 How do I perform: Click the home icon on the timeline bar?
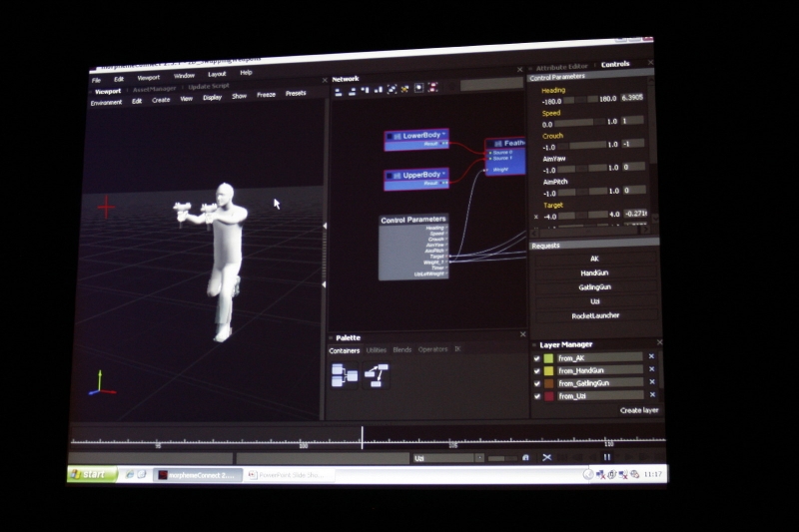click(x=525, y=457)
